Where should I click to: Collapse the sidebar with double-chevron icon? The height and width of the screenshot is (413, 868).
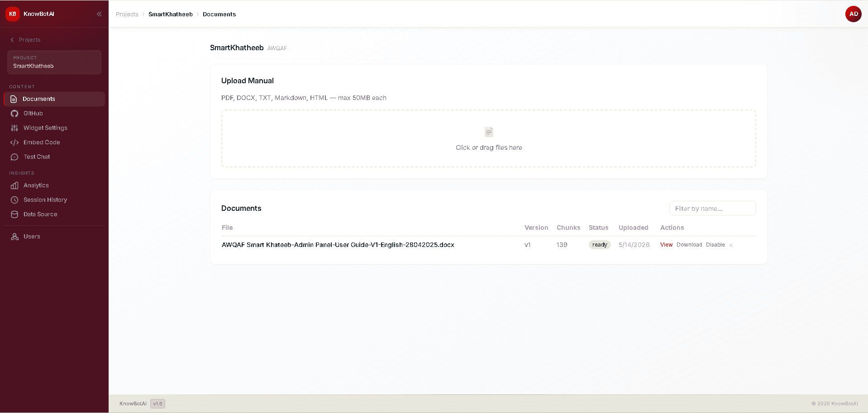99,14
